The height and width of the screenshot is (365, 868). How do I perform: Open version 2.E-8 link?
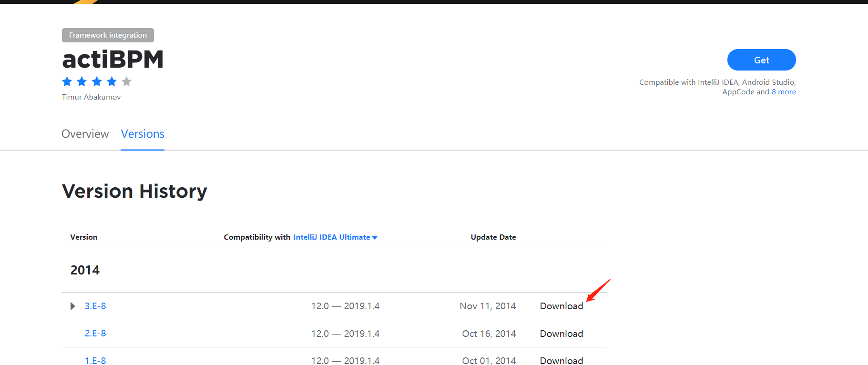(x=95, y=334)
